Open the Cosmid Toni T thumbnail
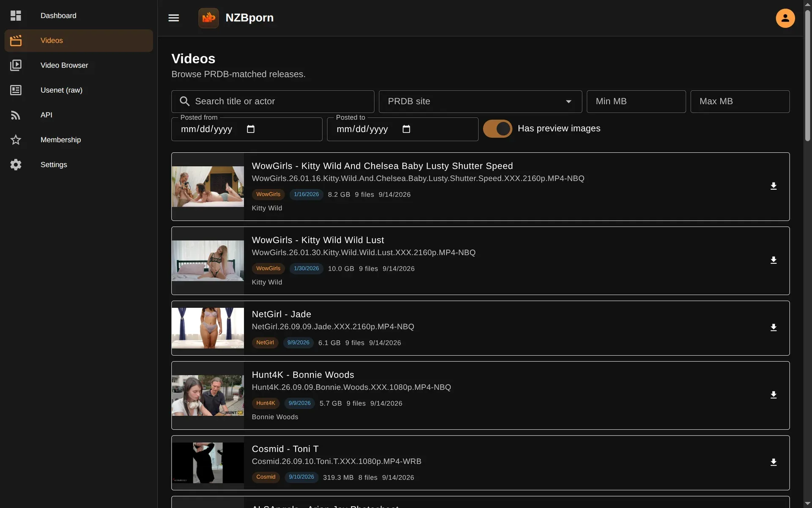 (208, 463)
